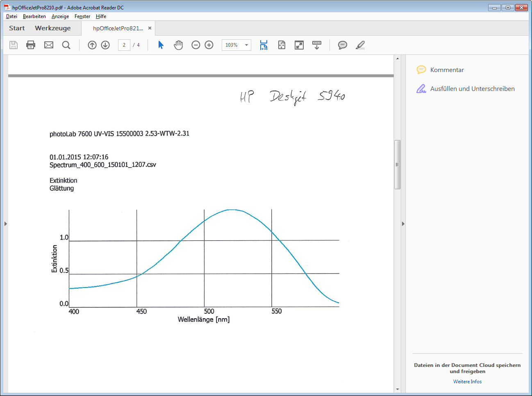This screenshot has width=532, height=396.
Task: Open Ausfüllen und Unterschreiben tool
Action: [472, 89]
